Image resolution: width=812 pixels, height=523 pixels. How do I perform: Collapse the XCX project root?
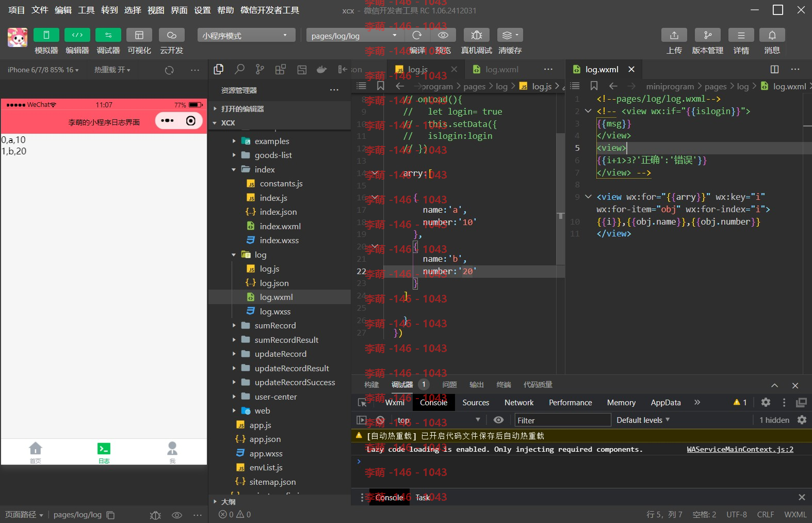point(280,123)
